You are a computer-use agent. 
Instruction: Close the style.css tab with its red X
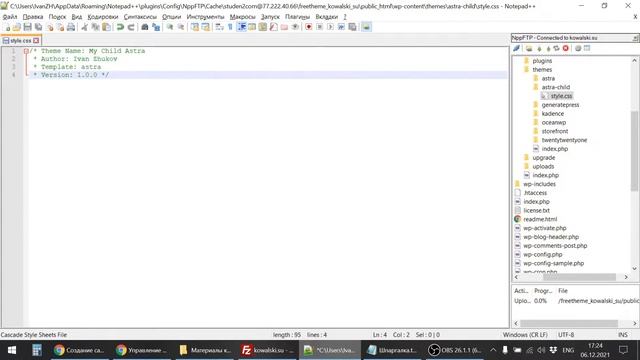[36, 40]
